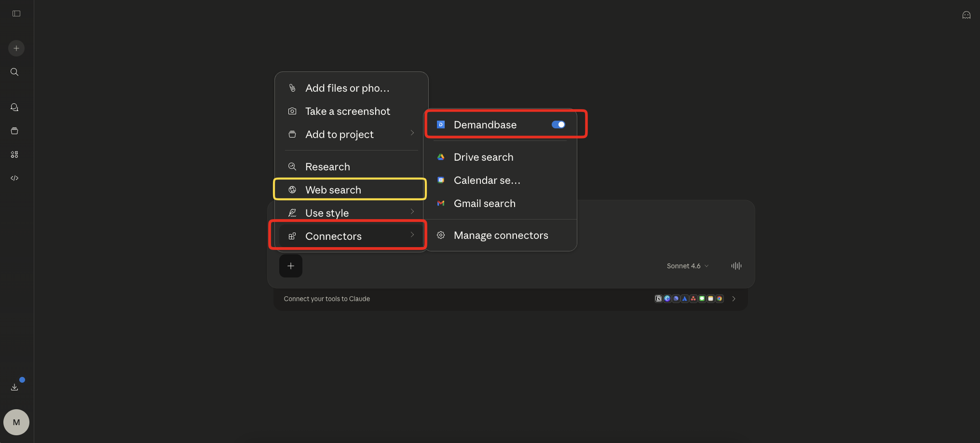Select Add files or photos menu item

point(351,88)
